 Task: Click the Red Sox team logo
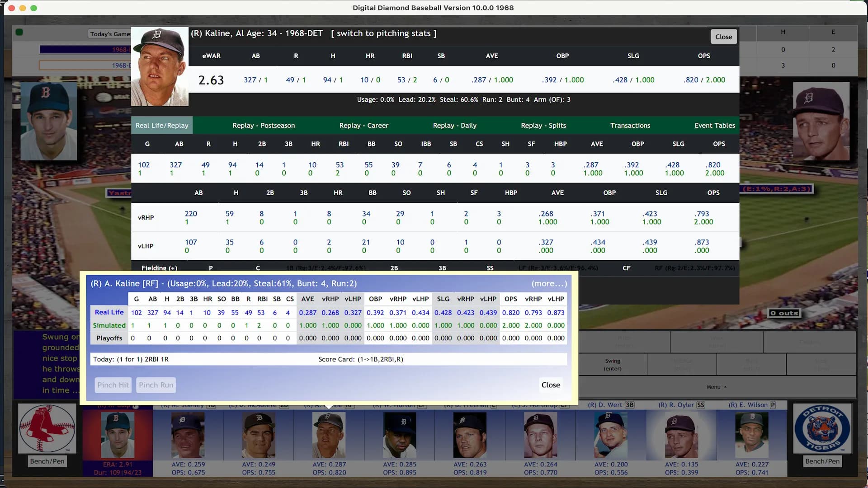tap(47, 428)
